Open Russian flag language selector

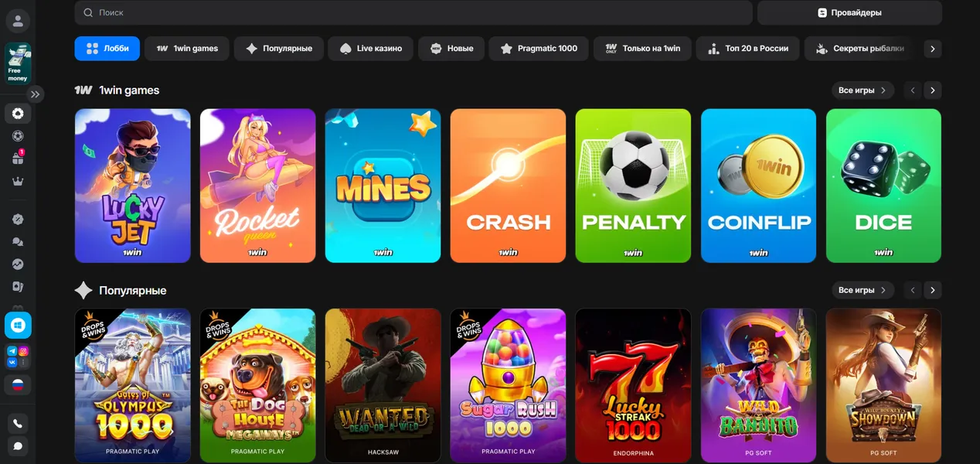pos(18,384)
